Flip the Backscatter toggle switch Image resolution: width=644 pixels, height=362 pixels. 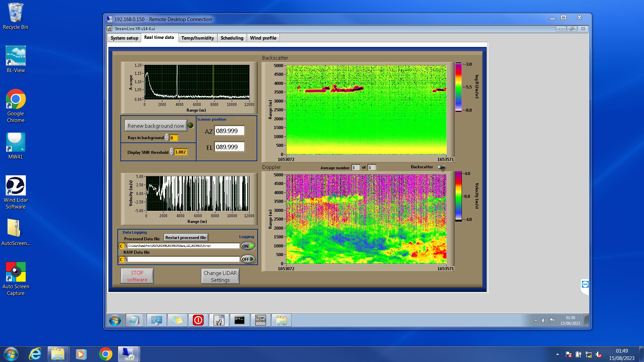442,167
